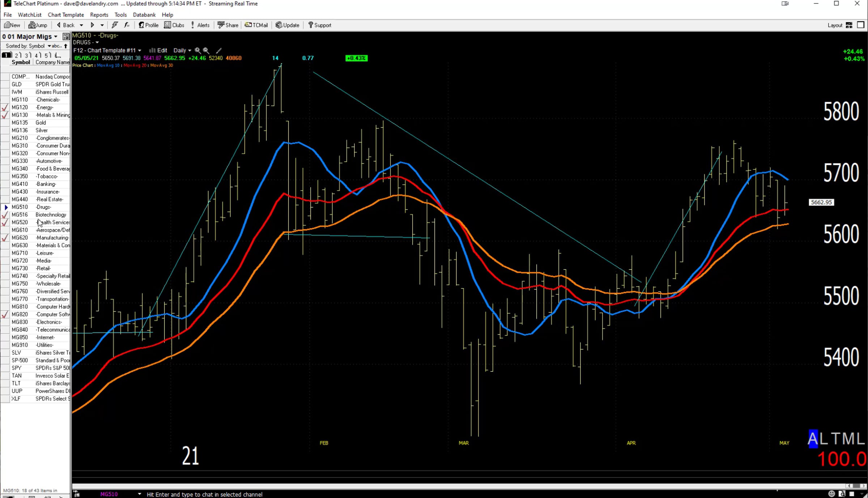This screenshot has width=868, height=498.
Task: Click the single-pane layout square icon
Action: tap(861, 25)
